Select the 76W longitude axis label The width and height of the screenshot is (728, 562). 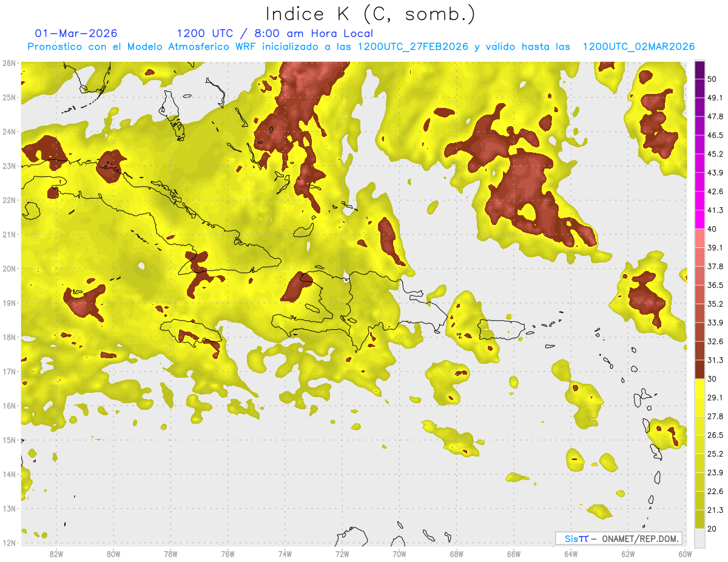click(227, 554)
